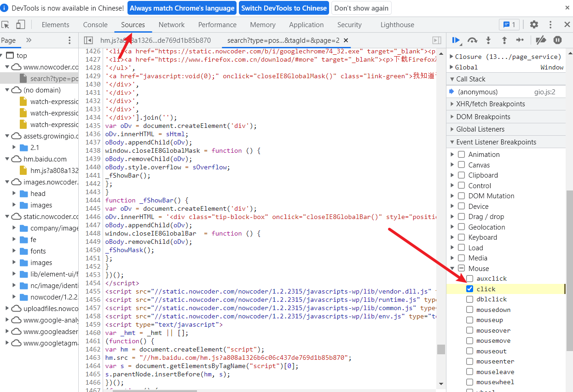
Task: Hide the navigator sidebar icon
Action: [88, 40]
